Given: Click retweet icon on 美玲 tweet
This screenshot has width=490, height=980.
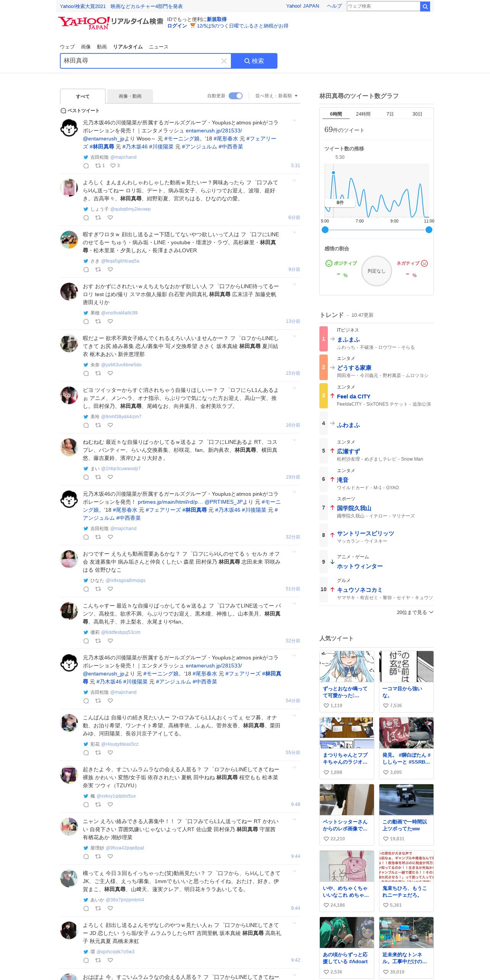Looking at the screenshot, I should (98, 425).
